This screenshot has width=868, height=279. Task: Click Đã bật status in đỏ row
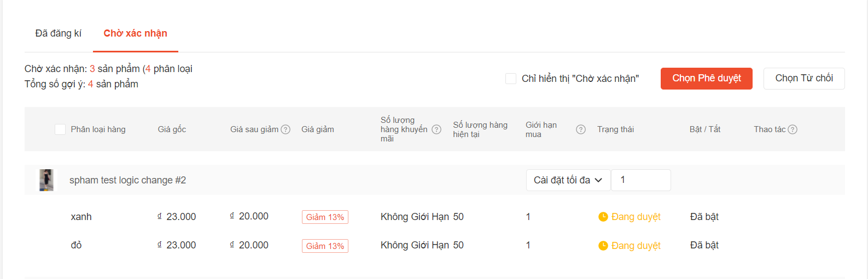[x=704, y=245]
